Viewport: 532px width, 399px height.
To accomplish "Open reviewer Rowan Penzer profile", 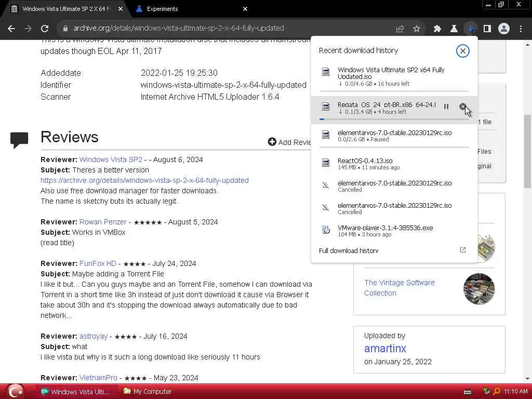I will 103,222.
